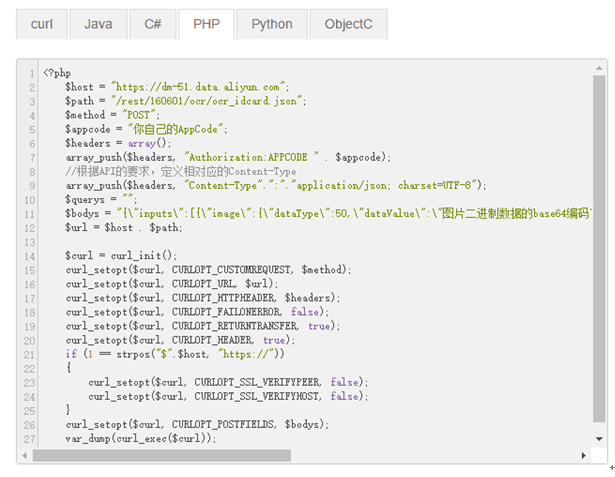Click the "POST" method string

[141, 115]
